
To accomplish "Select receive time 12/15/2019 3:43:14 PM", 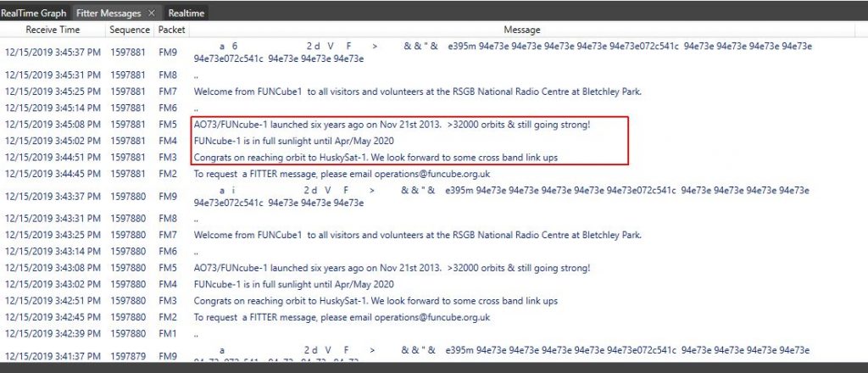I will click(x=53, y=251).
